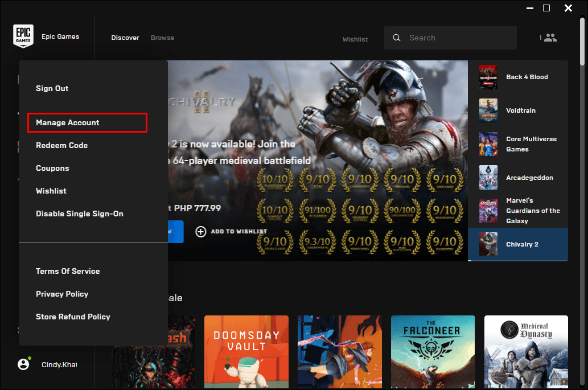
Task: Click the Core Multiverse Games title text
Action: (x=532, y=144)
